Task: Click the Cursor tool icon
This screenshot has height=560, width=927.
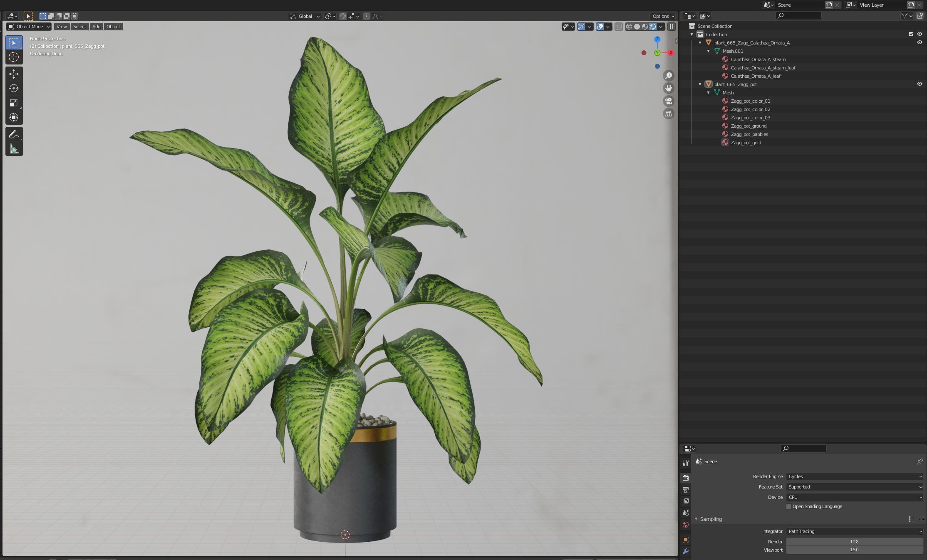Action: coord(14,57)
